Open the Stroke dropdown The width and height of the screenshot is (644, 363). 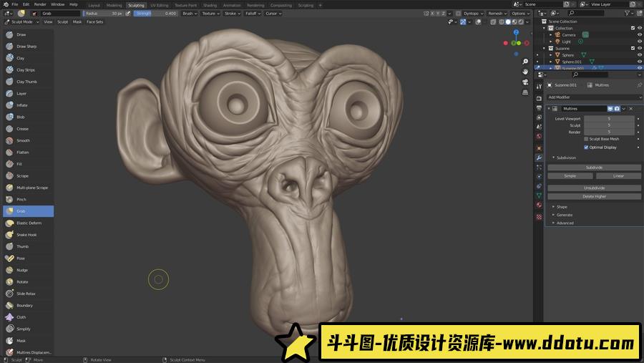[233, 14]
